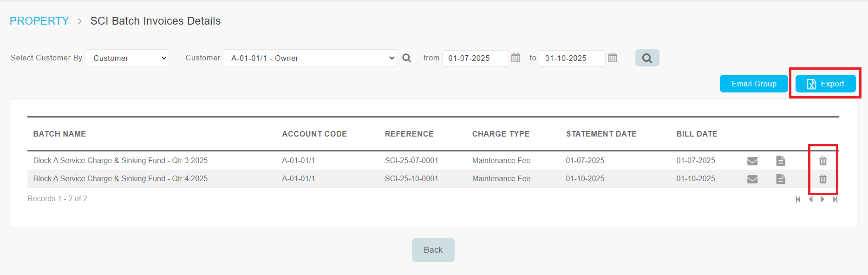The image size is (868, 275).
Task: Jump to the last page of records
Action: 835,199
